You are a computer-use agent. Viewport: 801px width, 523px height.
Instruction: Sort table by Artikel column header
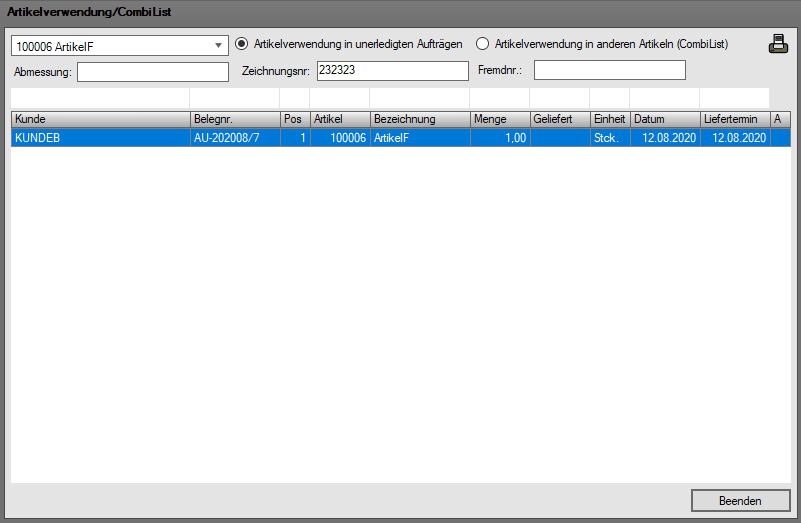coord(339,119)
